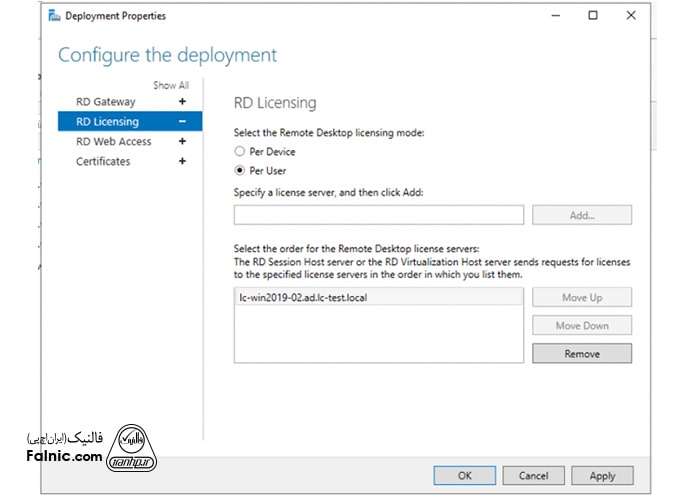Open the RD Gateway settings page
Viewport: 694px width, 496px height.
point(106,102)
